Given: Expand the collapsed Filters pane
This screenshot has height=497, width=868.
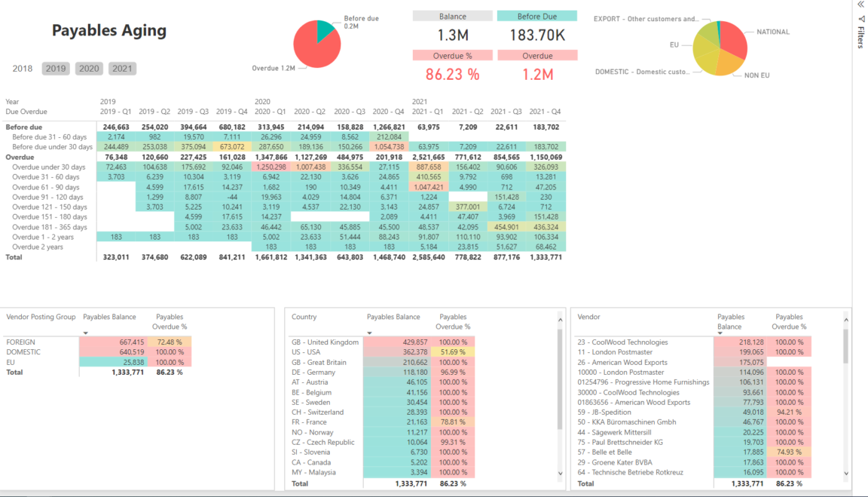Looking at the screenshot, I should click(x=860, y=5).
